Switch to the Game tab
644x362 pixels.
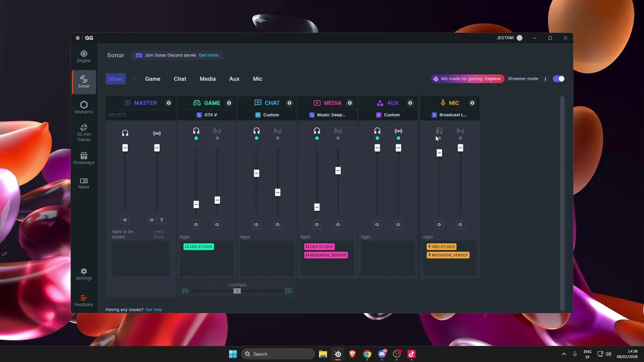tap(152, 79)
